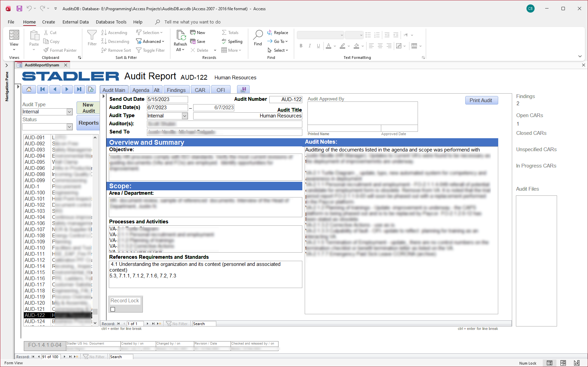The height and width of the screenshot is (367, 588).
Task: Click the Print Audit button
Action: tap(481, 100)
